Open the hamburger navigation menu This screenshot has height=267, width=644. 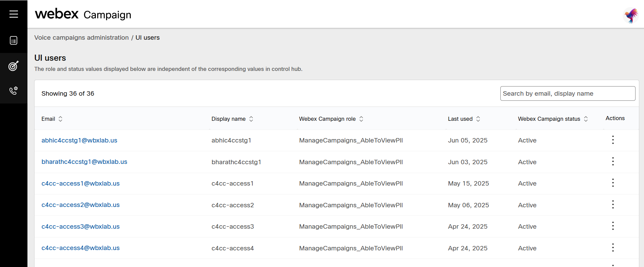pyautogui.click(x=14, y=14)
